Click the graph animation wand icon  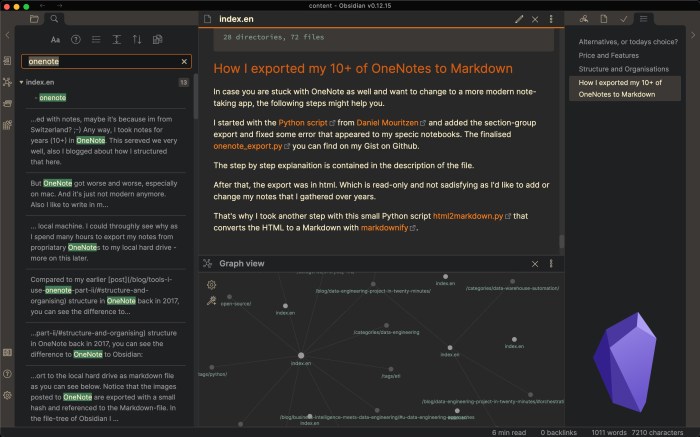[211, 299]
